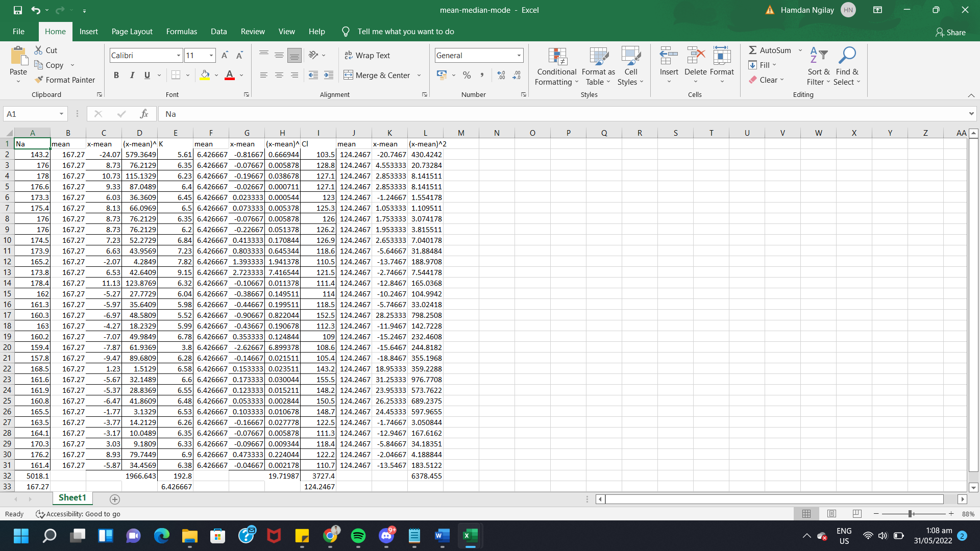Viewport: 980px width, 551px height.
Task: Click Increase Indent icon
Action: click(329, 75)
